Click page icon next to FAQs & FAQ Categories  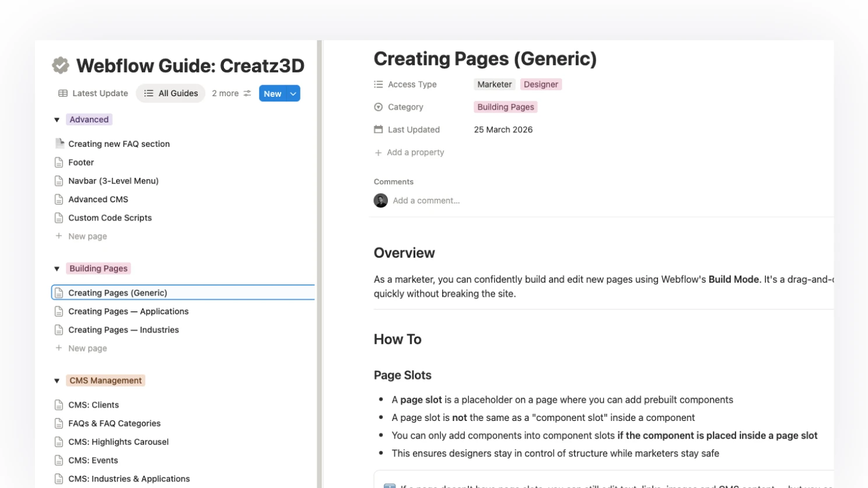59,423
